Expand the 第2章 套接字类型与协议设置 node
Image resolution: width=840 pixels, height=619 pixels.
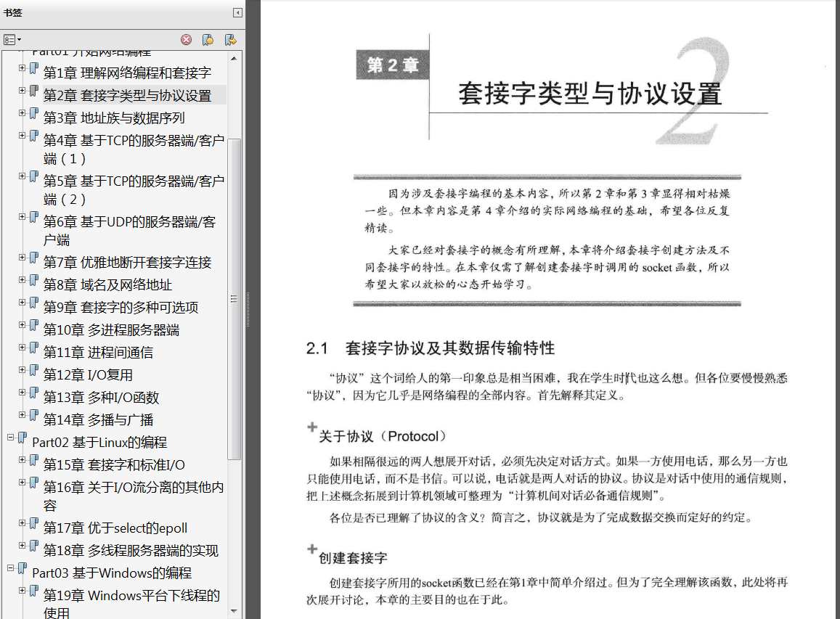(x=22, y=91)
